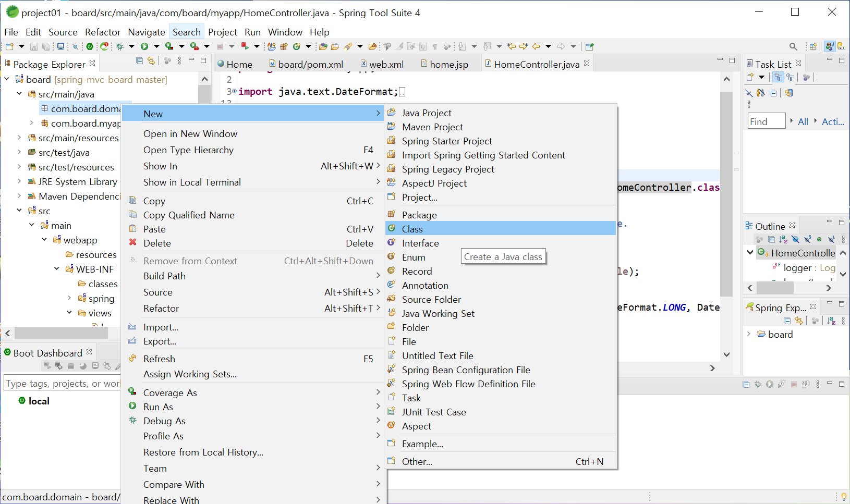Click the Refresh icon in context menu
The image size is (850, 504).
tap(133, 358)
